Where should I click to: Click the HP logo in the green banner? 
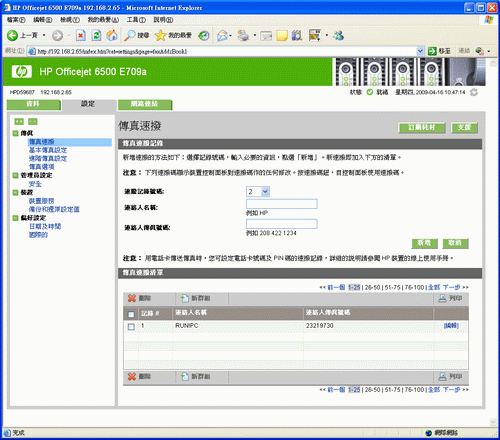pos(22,72)
